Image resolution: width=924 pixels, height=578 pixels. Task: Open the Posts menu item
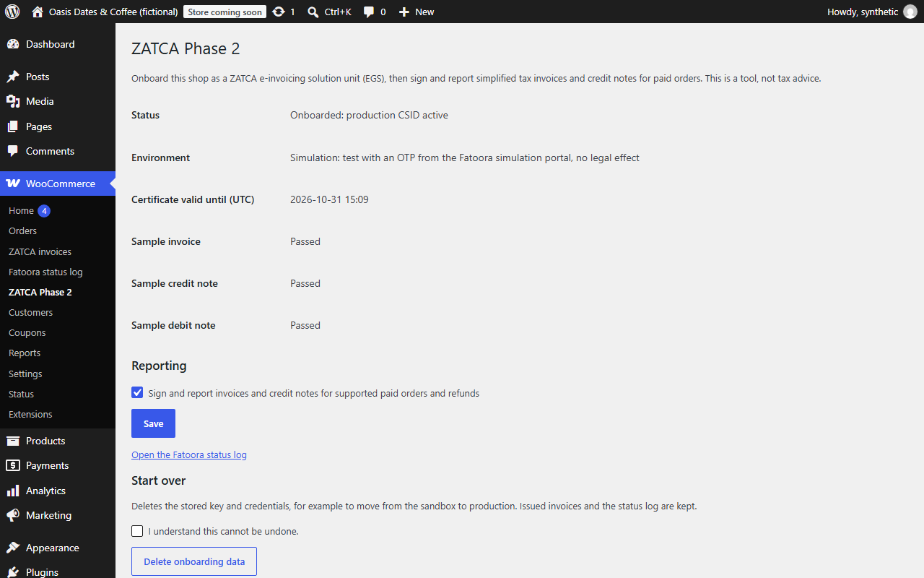pos(58,77)
